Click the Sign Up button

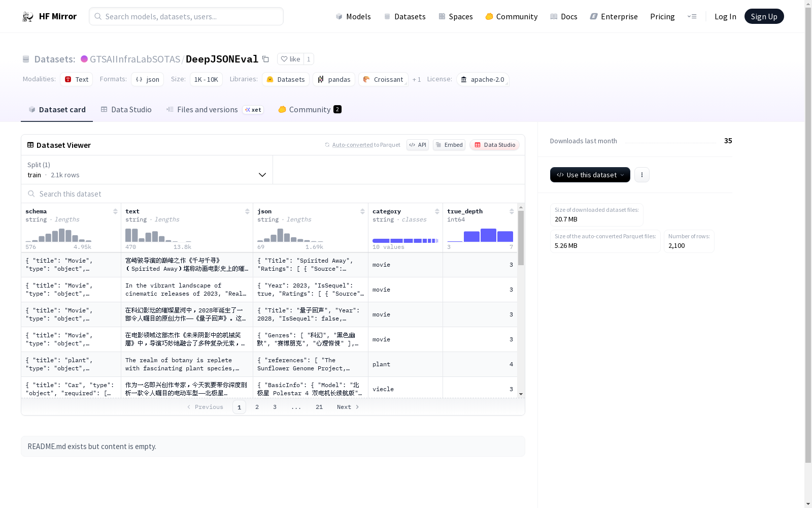click(764, 16)
